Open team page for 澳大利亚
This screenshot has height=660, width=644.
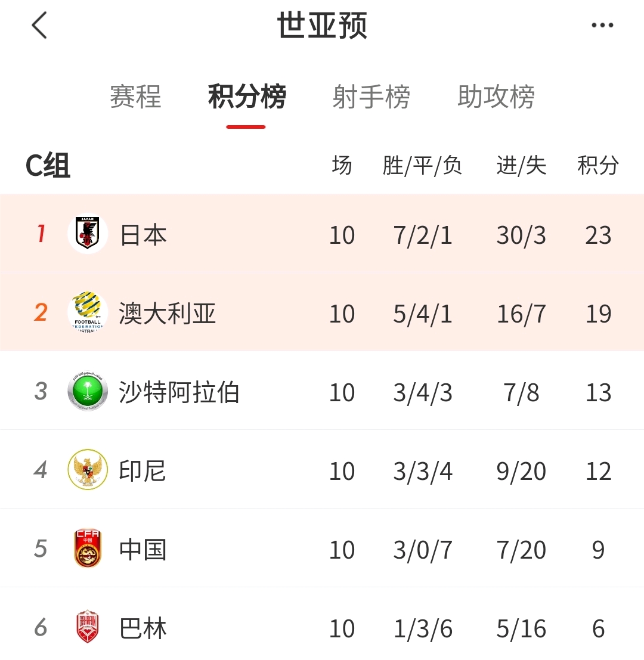tap(167, 314)
